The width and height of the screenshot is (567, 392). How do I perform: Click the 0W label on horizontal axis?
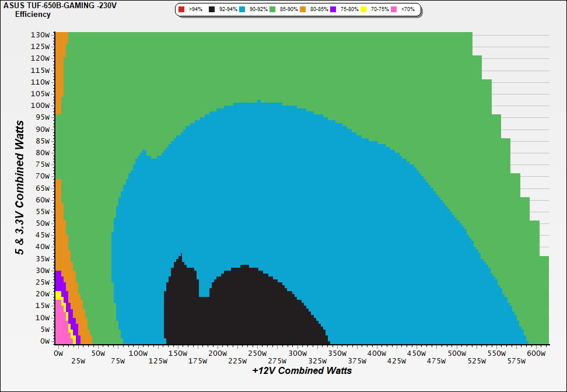point(58,353)
